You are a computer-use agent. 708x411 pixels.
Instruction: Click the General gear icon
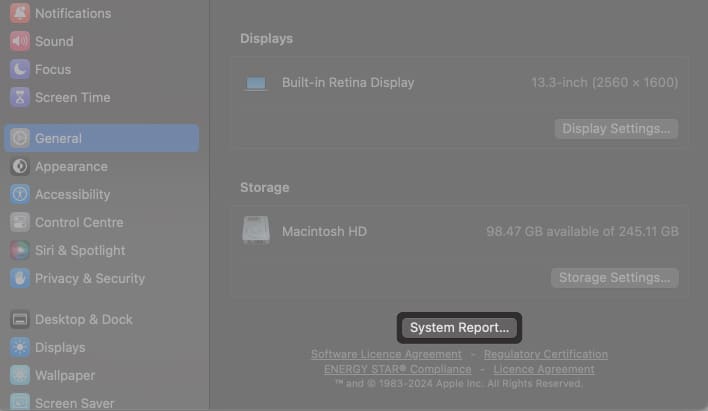pyautogui.click(x=19, y=138)
